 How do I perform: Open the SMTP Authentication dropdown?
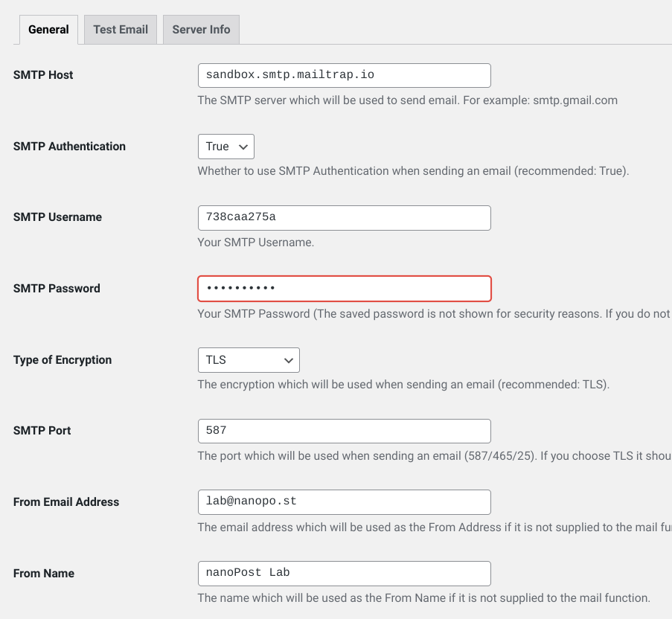[225, 147]
